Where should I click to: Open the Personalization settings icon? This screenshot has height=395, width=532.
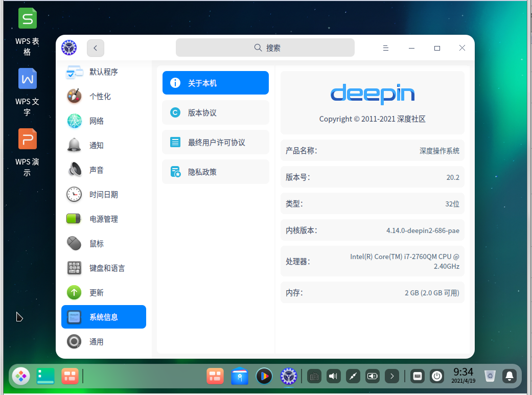coord(74,96)
